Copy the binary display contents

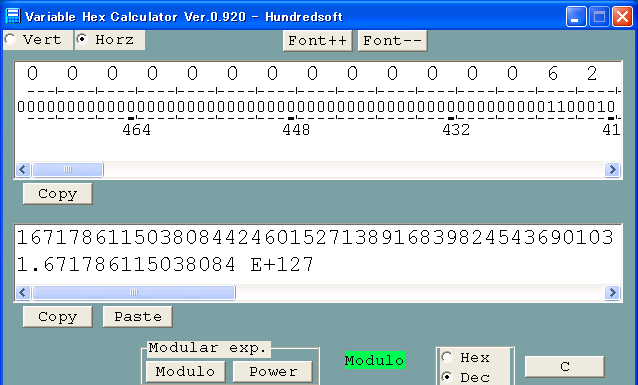(x=57, y=194)
